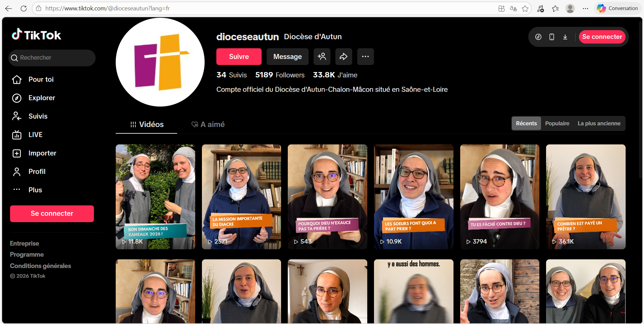
Task: Open Entreprise footer link
Action: point(24,244)
